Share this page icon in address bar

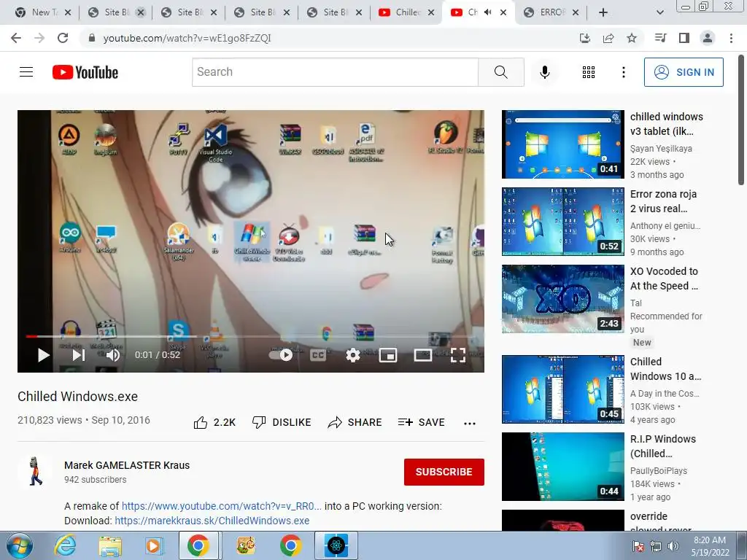[608, 38]
